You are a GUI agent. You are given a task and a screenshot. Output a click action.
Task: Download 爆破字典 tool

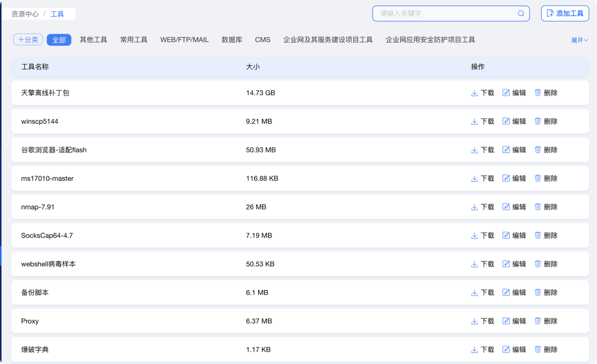coord(483,350)
